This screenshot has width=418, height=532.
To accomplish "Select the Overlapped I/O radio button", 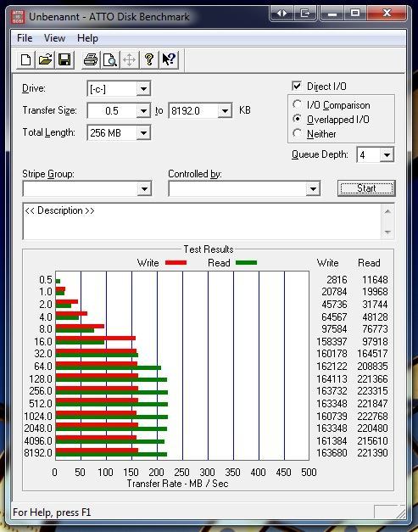I will (297, 119).
